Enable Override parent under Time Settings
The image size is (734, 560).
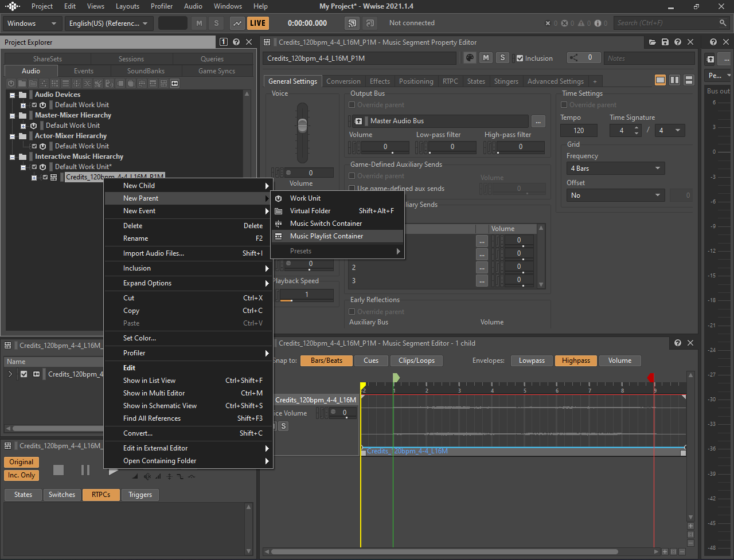[564, 105]
